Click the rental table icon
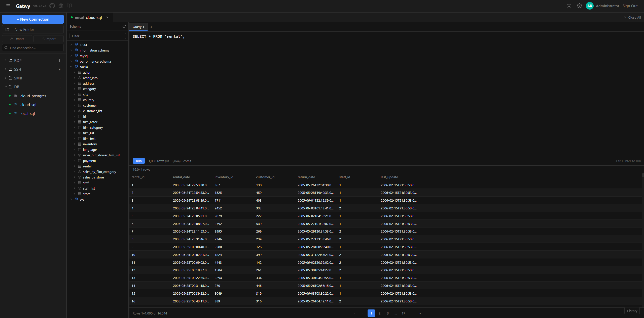Viewport: 644px width, 318px height. (x=80, y=166)
